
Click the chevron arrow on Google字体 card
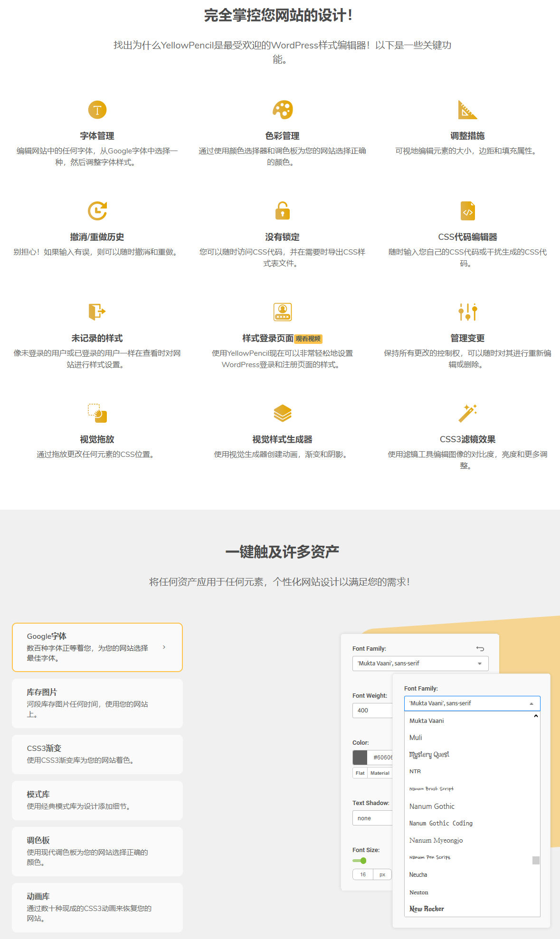coord(164,647)
